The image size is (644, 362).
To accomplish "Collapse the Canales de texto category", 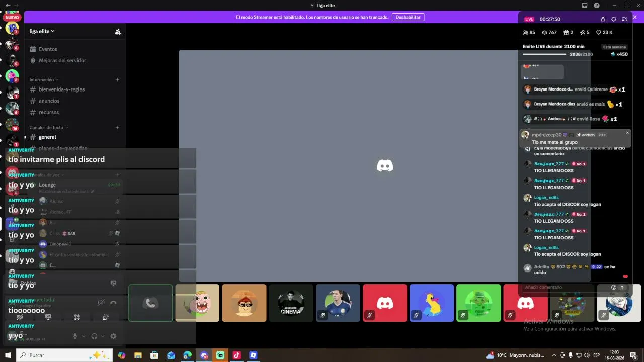I will pyautogui.click(x=49, y=128).
